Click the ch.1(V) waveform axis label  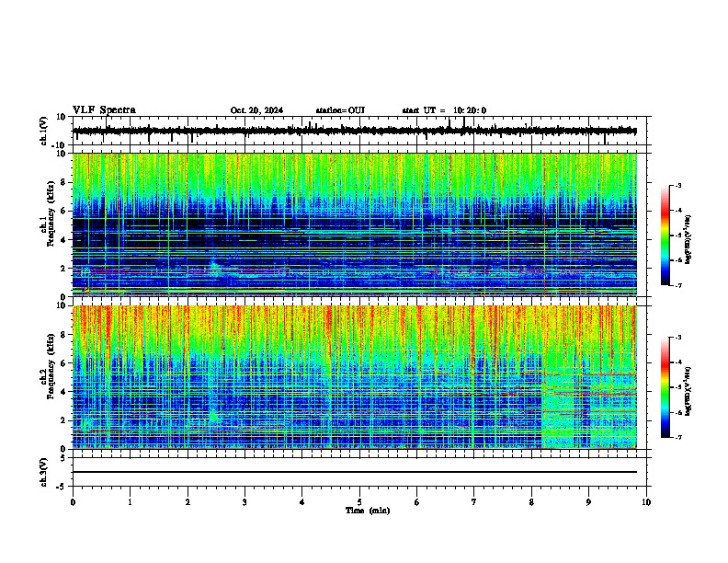[44, 131]
